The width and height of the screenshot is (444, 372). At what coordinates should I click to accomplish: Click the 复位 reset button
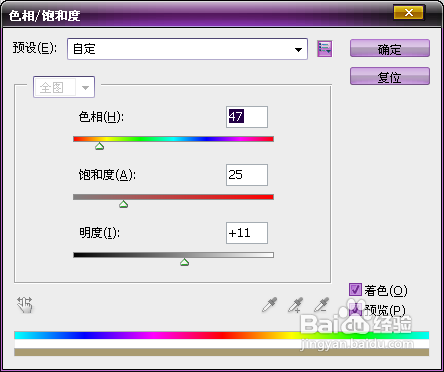[390, 76]
